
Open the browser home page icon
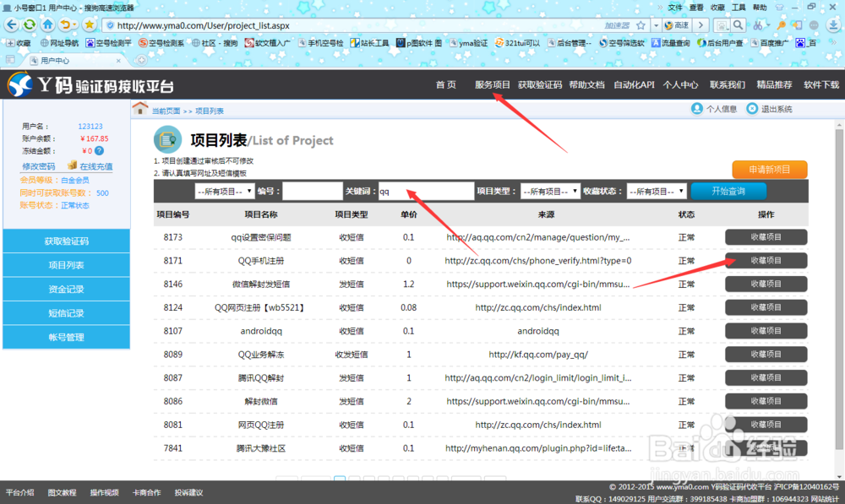pos(48,24)
